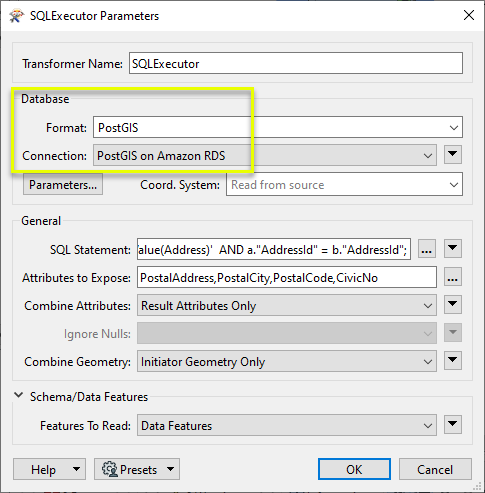The width and height of the screenshot is (485, 493).
Task: Click the arrow menu beside Combine Geometry
Action: [453, 360]
